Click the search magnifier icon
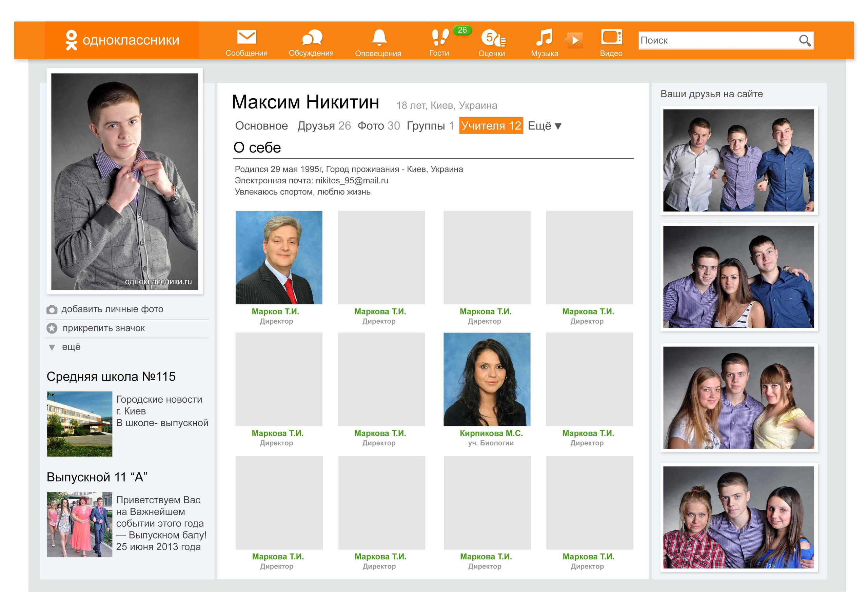868x604 pixels. click(805, 40)
